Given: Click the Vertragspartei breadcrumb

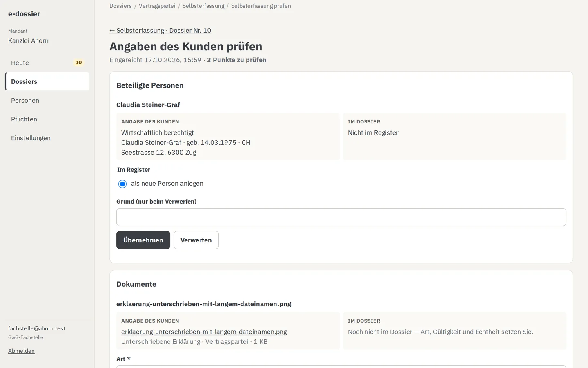Looking at the screenshot, I should [157, 6].
